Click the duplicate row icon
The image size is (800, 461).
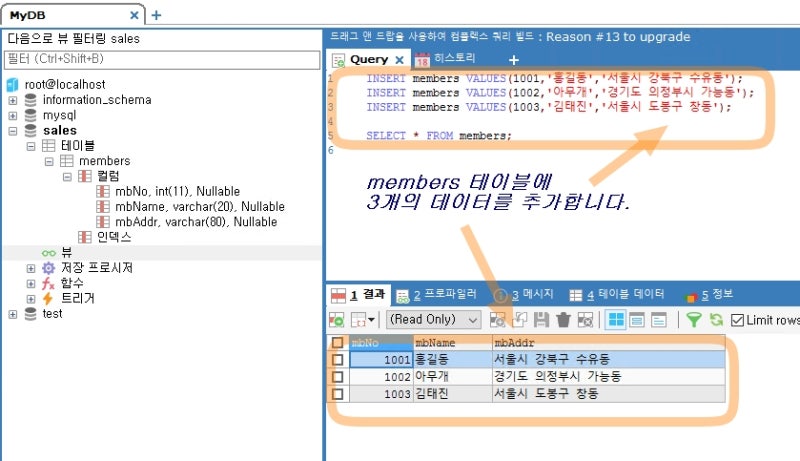pos(519,320)
